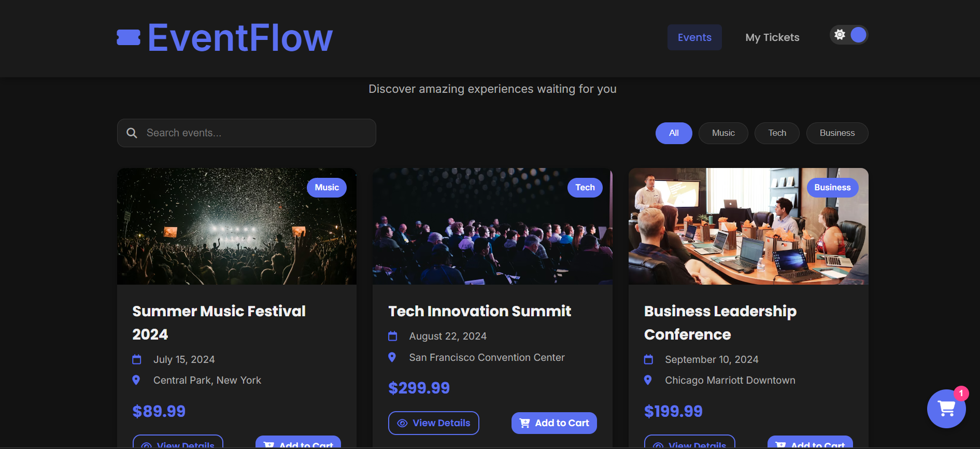Open the floating shopping cart button

point(946,409)
